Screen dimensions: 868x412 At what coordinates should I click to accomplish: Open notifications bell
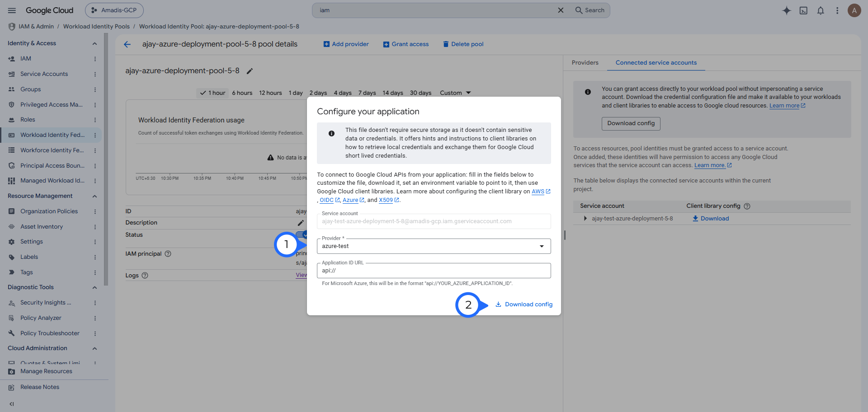(821, 10)
